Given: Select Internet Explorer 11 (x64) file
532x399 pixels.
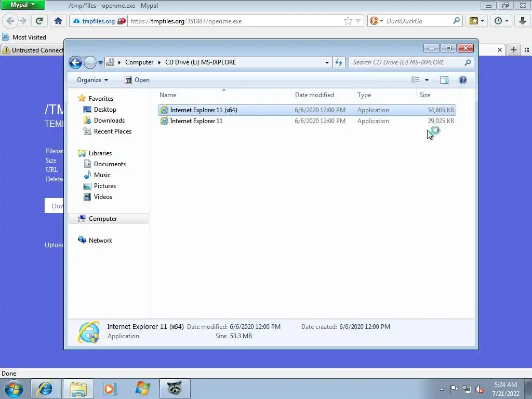Looking at the screenshot, I should click(x=307, y=110).
